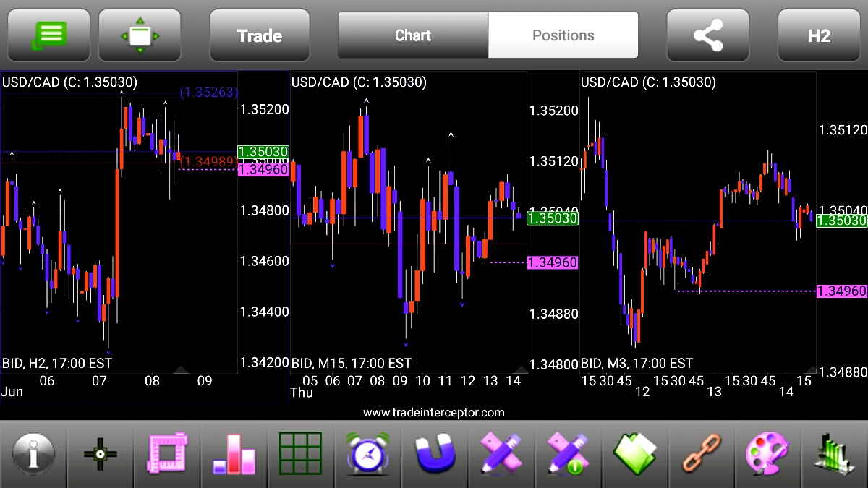The height and width of the screenshot is (488, 868).
Task: Tap the chart move/pan arrows icon
Action: coord(140,35)
